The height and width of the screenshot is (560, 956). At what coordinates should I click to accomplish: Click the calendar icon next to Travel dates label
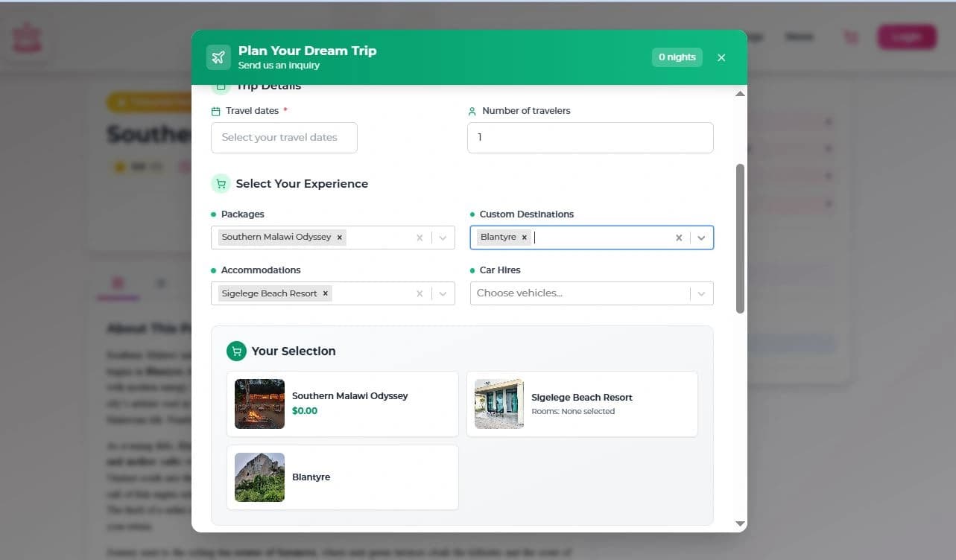pos(215,110)
